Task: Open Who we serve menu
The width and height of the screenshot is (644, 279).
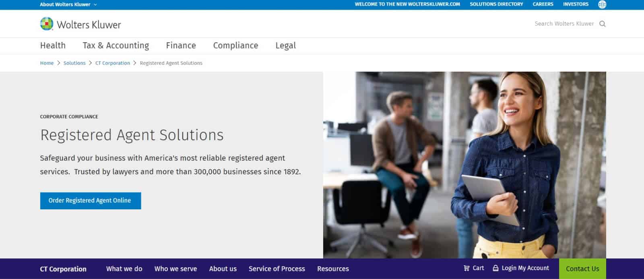Action: click(x=175, y=269)
